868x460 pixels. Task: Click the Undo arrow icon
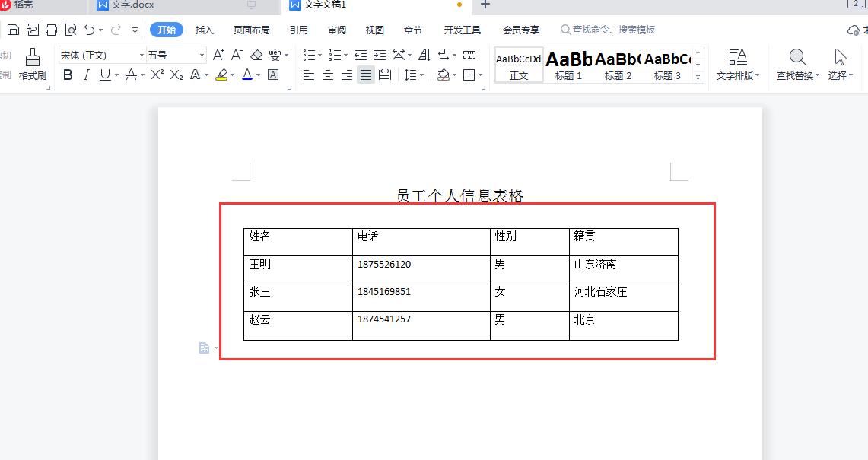(89, 30)
